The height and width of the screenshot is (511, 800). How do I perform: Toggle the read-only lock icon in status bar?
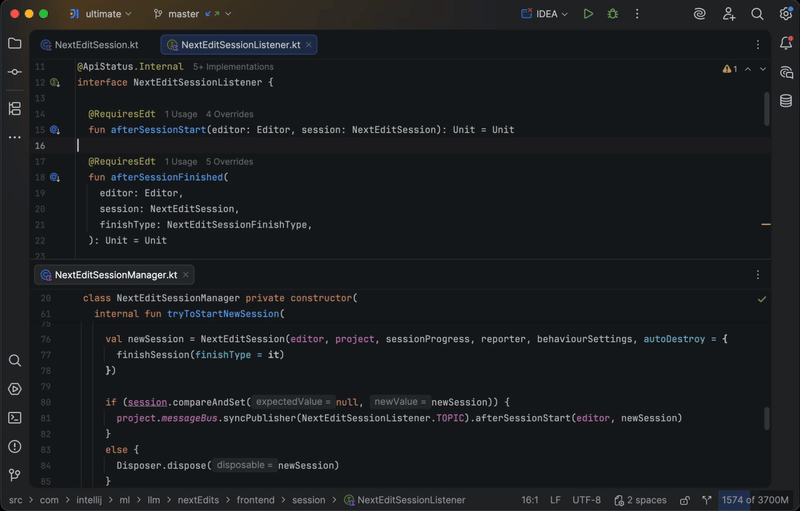pos(685,500)
